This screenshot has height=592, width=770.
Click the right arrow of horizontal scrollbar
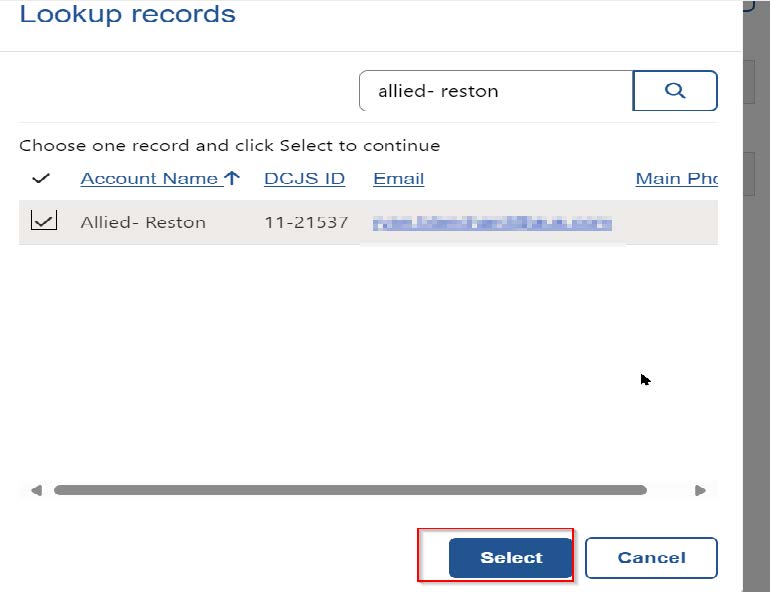tap(700, 490)
